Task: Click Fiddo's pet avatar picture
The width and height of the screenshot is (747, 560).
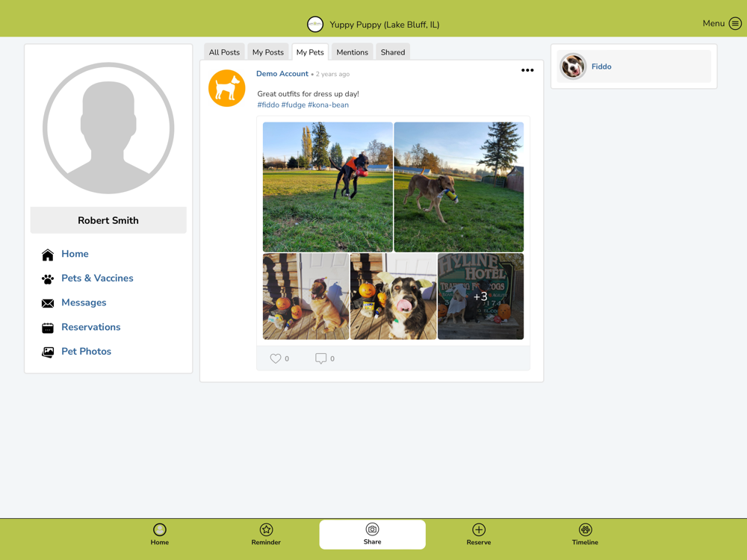Action: tap(573, 66)
